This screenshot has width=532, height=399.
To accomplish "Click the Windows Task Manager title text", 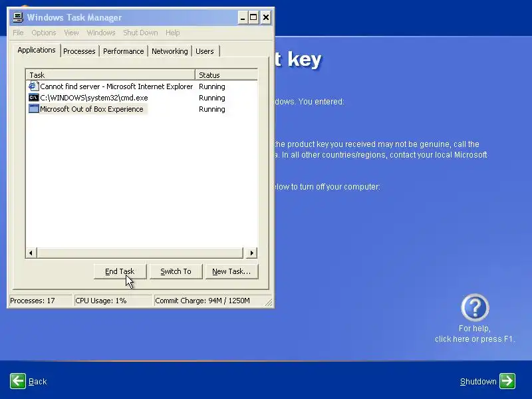I will [x=74, y=17].
